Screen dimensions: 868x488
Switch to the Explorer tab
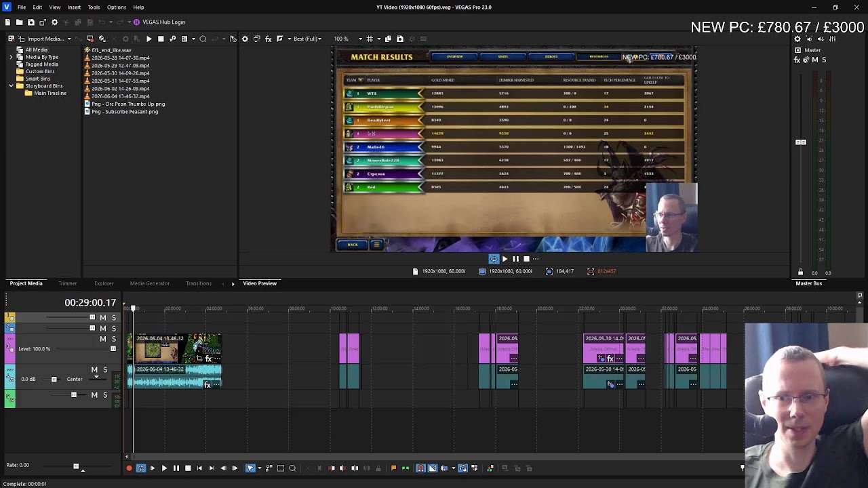[x=104, y=283]
